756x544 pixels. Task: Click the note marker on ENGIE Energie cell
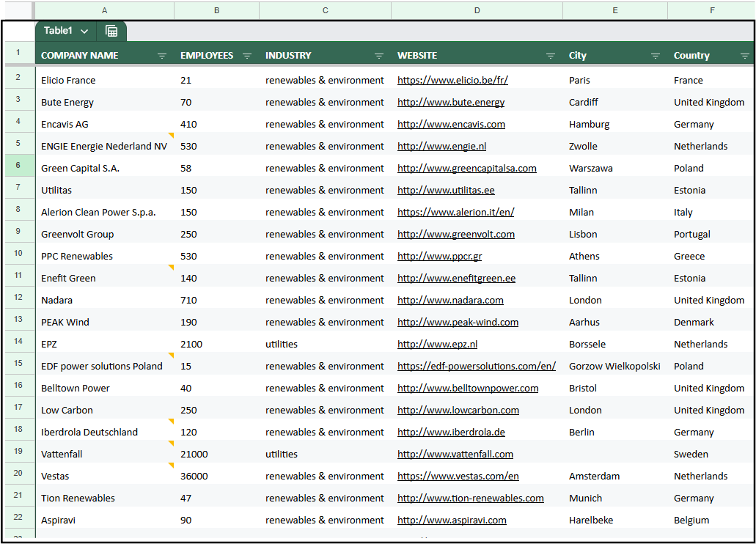(171, 135)
